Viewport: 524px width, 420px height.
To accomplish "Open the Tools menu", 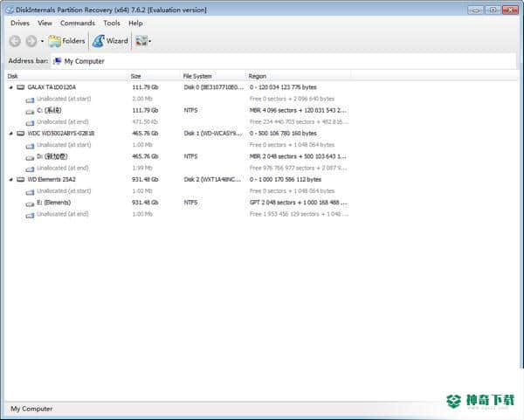I will click(x=112, y=23).
